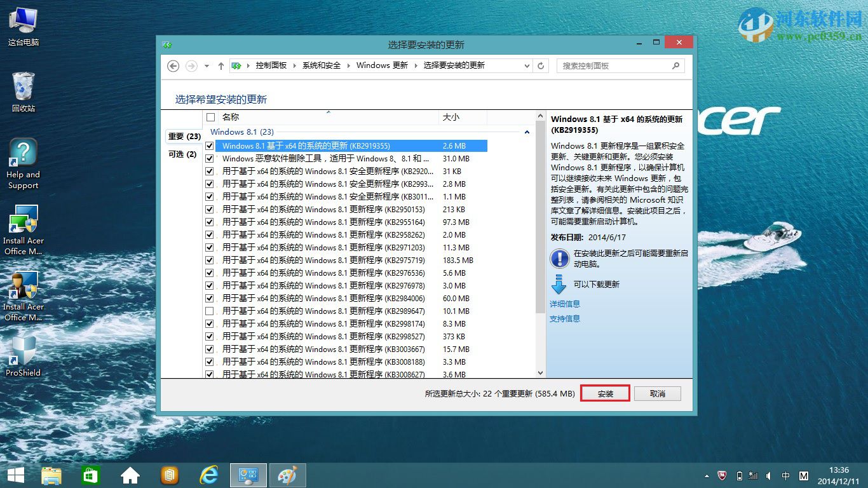This screenshot has height=488, width=868.
Task: Open the address bar dropdown
Action: (x=526, y=65)
